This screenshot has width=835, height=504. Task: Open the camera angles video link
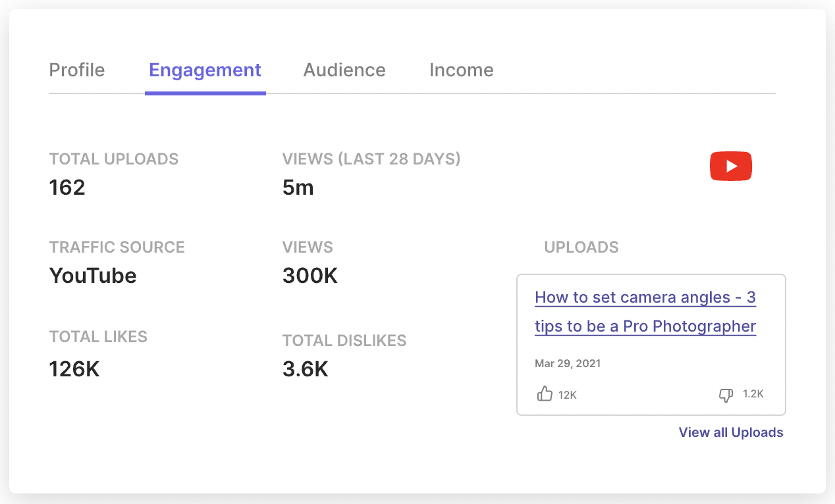[645, 312]
